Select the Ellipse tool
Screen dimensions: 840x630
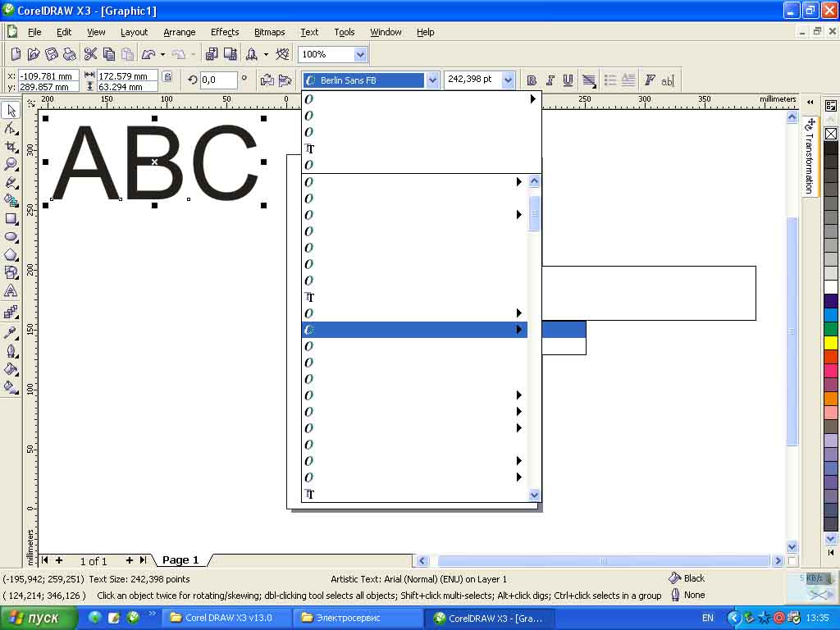tap(11, 237)
